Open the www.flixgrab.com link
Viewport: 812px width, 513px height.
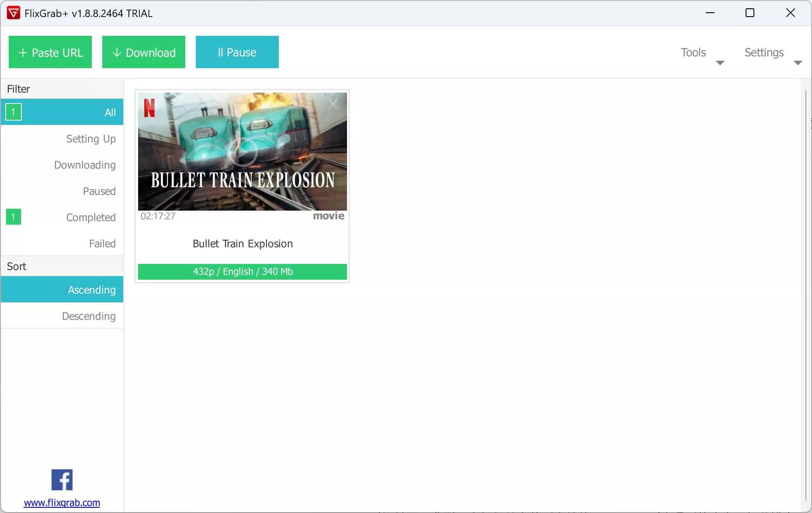(x=62, y=503)
